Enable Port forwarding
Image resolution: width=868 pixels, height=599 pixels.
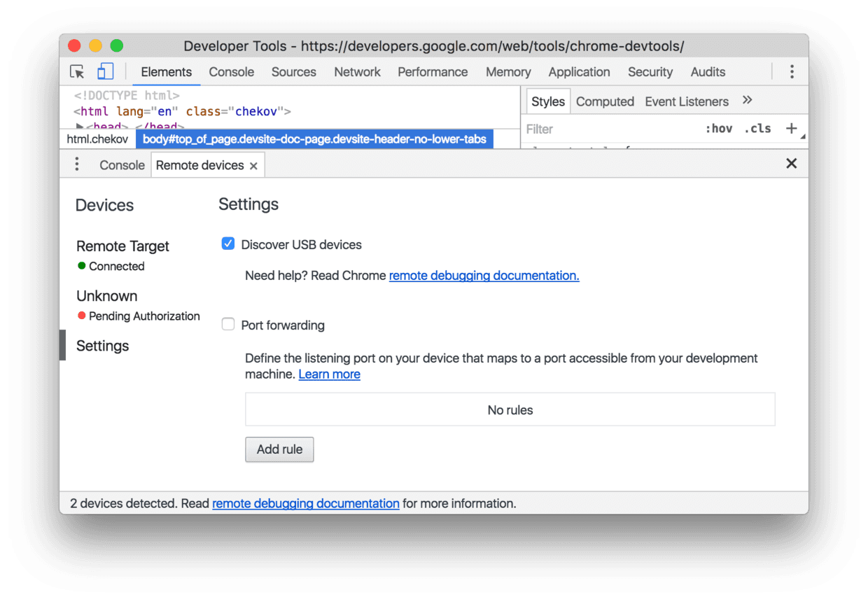coord(228,324)
